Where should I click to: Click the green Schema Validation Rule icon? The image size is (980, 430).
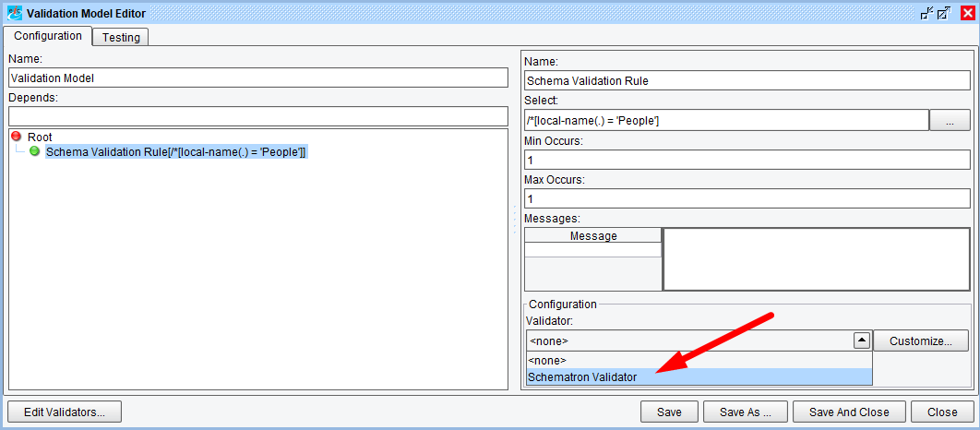point(35,151)
